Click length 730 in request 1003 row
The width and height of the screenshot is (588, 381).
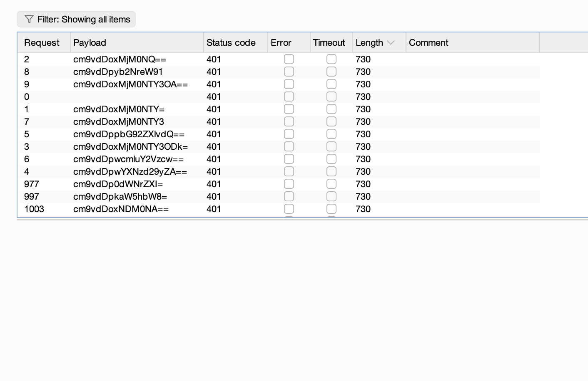point(363,209)
